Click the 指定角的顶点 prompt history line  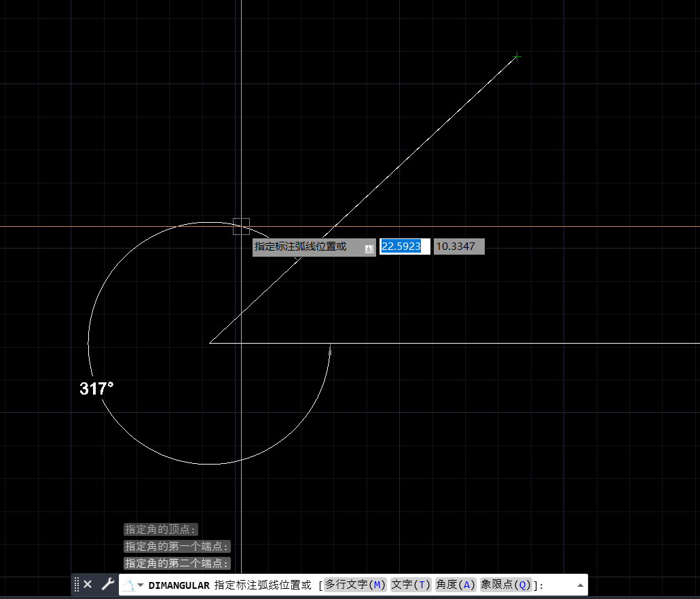160,529
